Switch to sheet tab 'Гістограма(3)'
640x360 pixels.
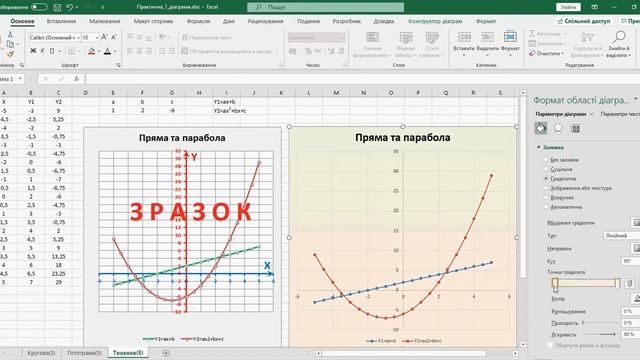84,353
